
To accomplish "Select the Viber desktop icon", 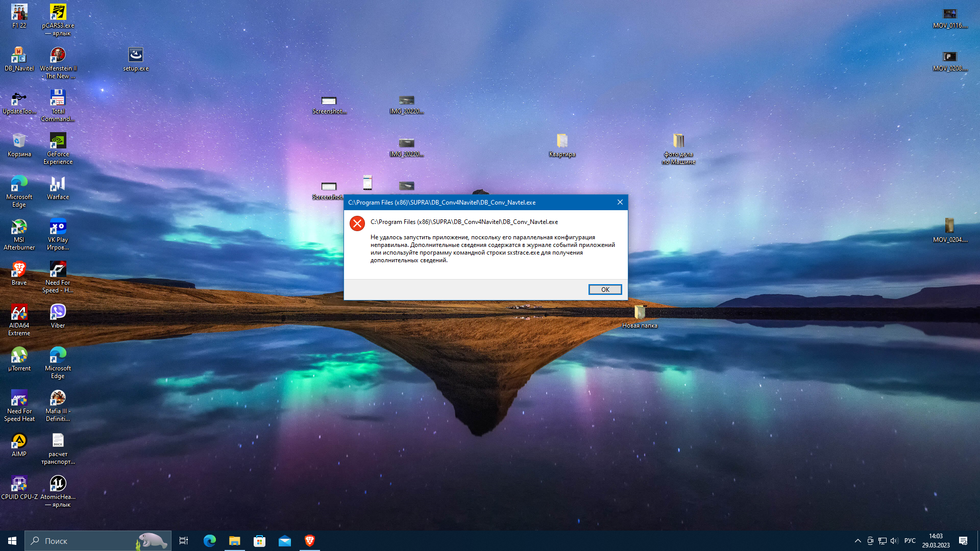I will 58,312.
